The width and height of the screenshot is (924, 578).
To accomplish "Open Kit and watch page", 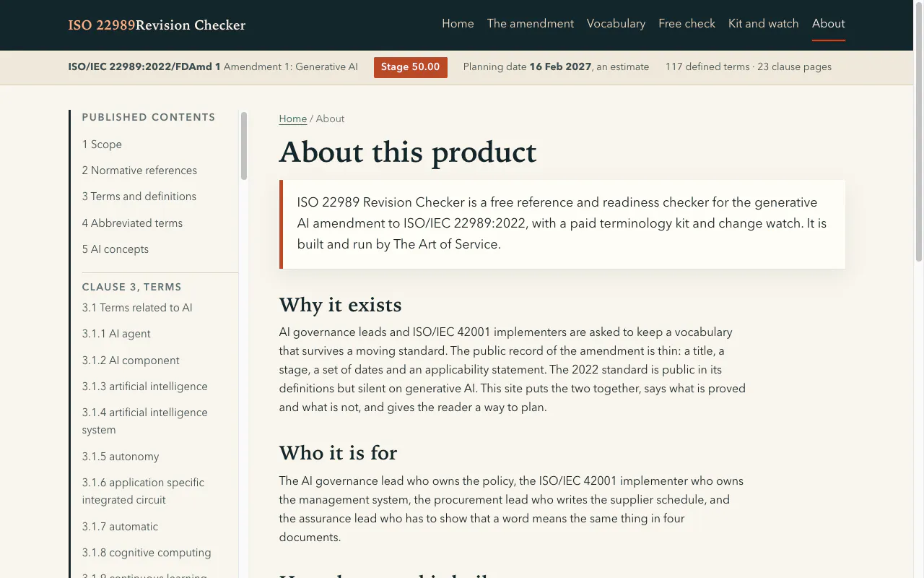I will (763, 24).
